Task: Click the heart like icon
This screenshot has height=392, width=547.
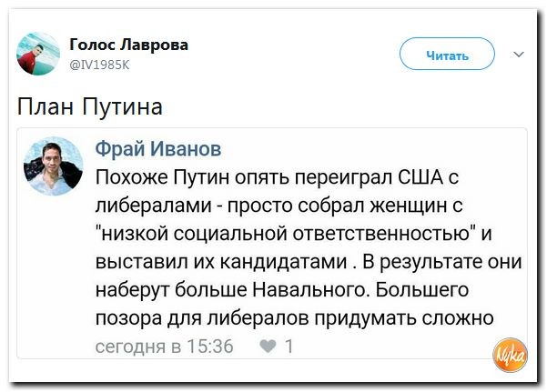Action: tap(269, 346)
